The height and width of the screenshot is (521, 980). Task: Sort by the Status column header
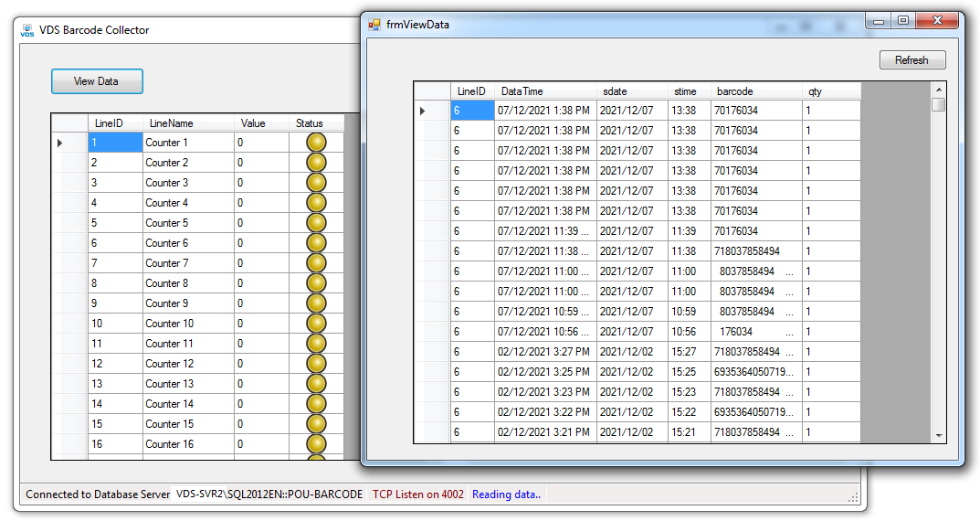tap(316, 123)
